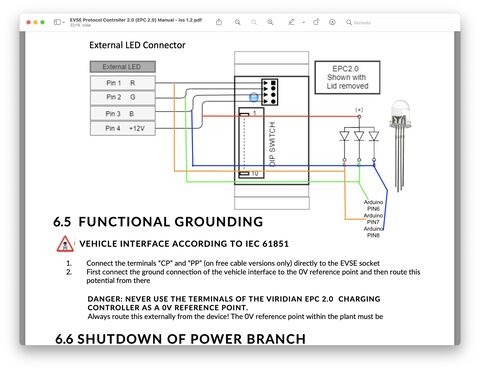Click the "Arduino PIN8" label

(373, 232)
